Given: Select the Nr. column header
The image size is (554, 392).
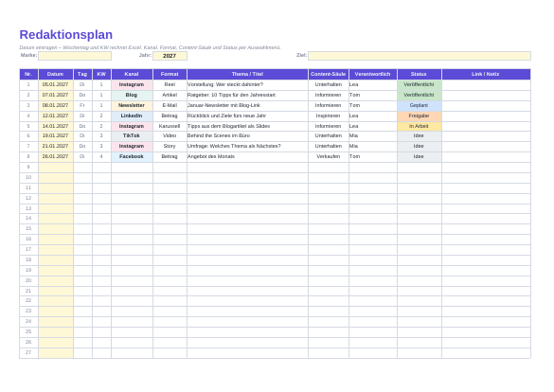Looking at the screenshot, I should click(28, 74).
